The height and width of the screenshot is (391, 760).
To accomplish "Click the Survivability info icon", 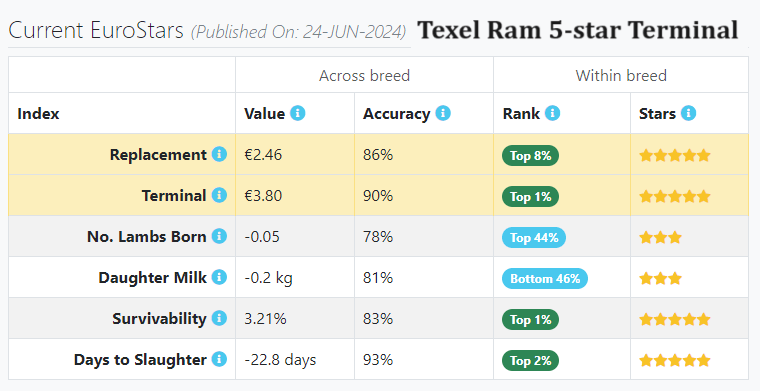I will pos(219,318).
